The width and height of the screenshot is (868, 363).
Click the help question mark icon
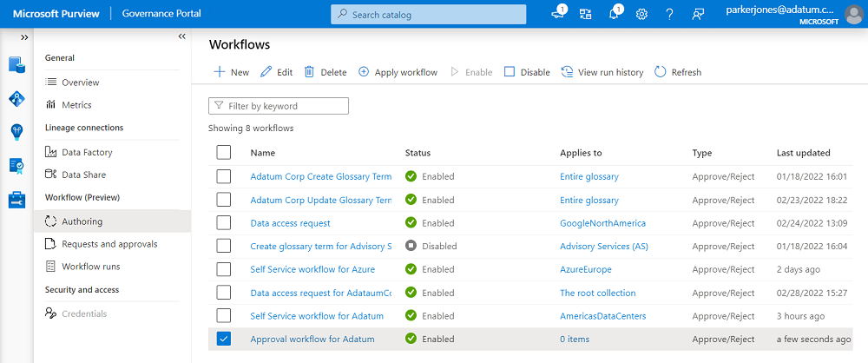(x=669, y=14)
